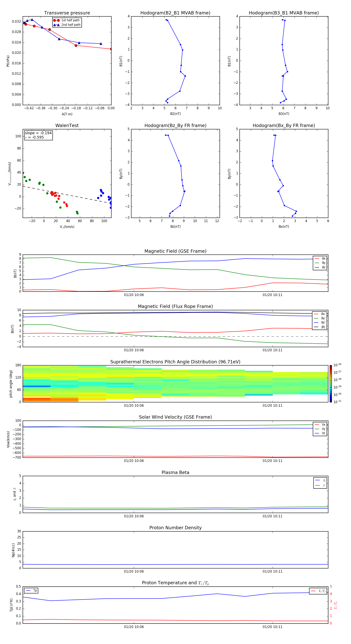Click the 'Transverse pressure' plot title
This screenshot has width=351, height=644.
tap(67, 13)
